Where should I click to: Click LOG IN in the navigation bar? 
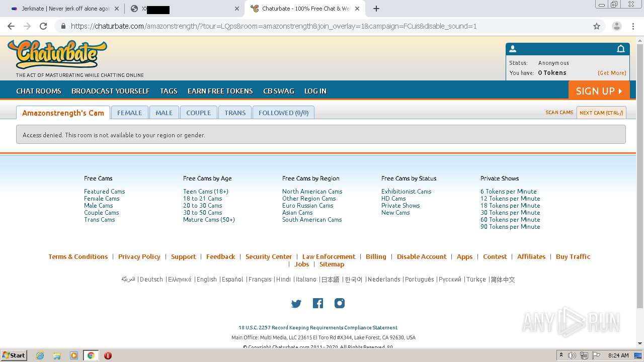click(x=315, y=91)
